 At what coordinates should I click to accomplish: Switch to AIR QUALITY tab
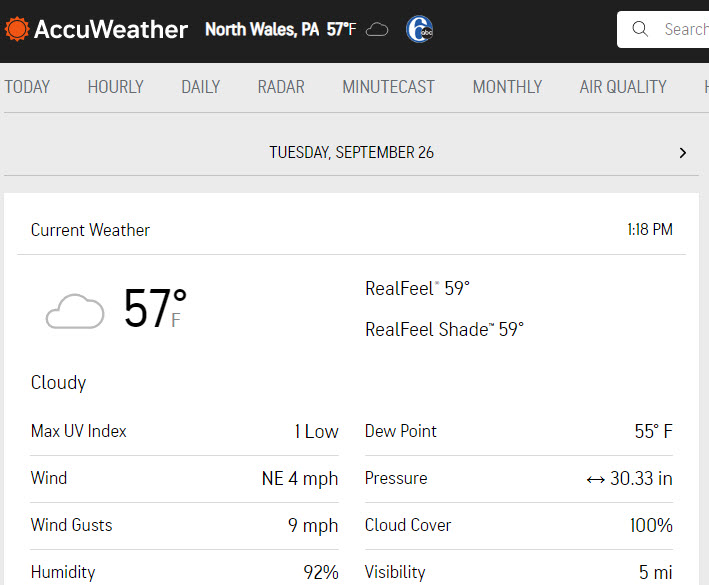tap(623, 87)
